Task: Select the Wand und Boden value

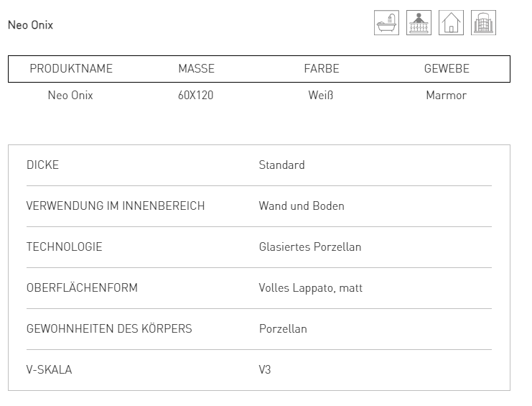Action: pyautogui.click(x=302, y=206)
